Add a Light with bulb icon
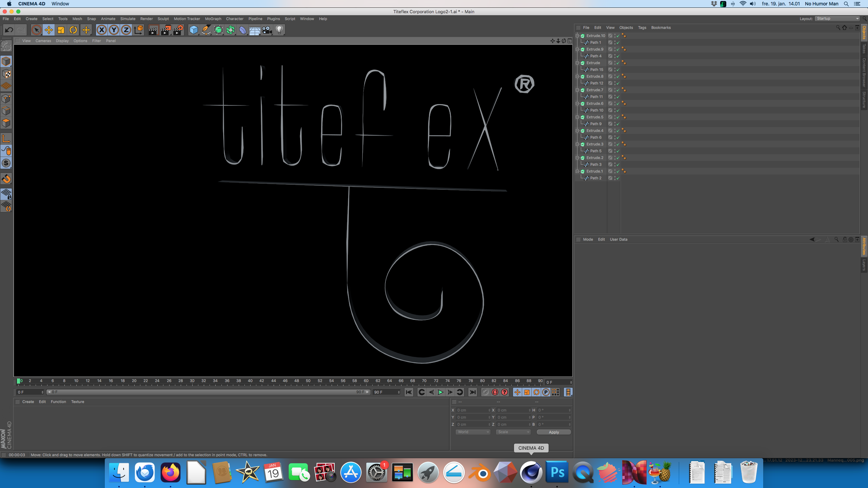The image size is (868, 488). click(x=279, y=30)
